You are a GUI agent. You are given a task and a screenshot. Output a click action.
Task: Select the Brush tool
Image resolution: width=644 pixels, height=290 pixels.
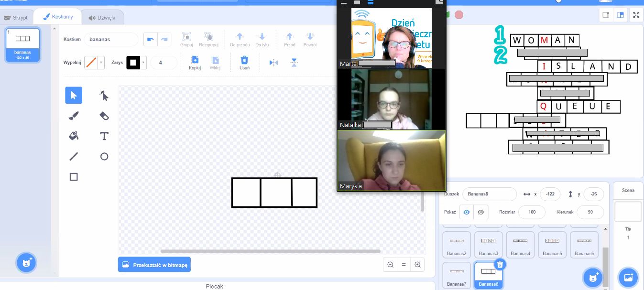(74, 116)
